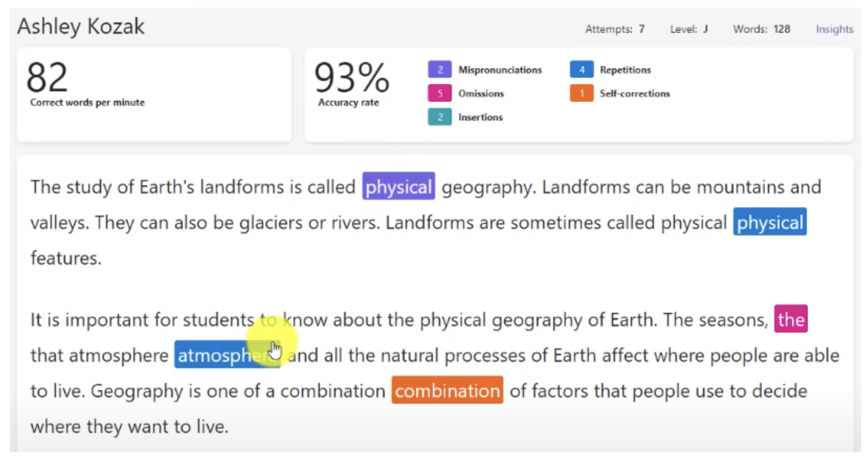
Task: Click the pink Omissions count badge
Action: pyautogui.click(x=439, y=93)
